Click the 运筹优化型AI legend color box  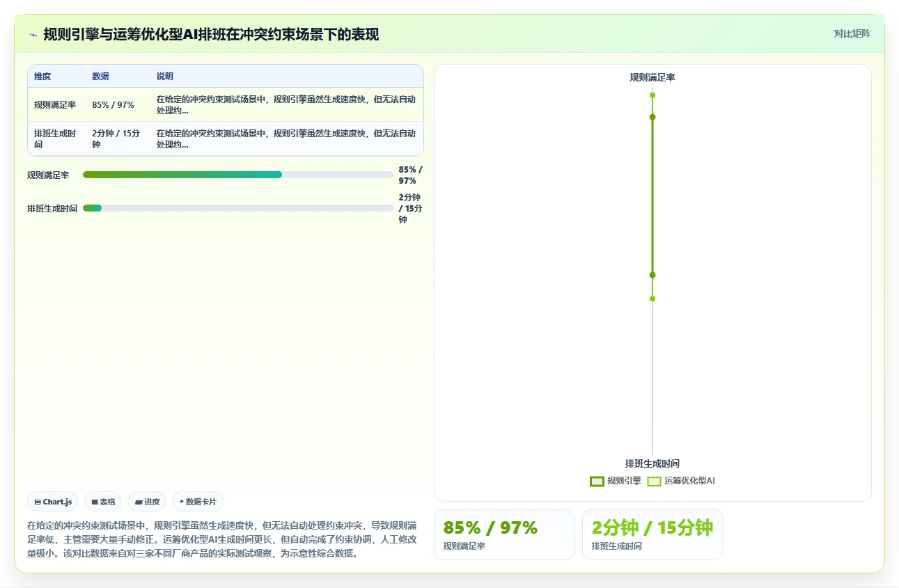click(654, 481)
